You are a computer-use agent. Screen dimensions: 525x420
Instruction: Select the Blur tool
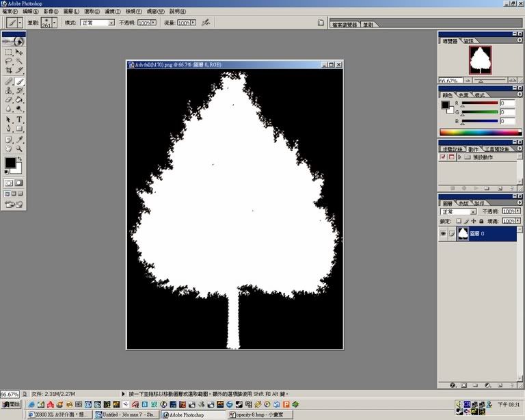(9, 109)
